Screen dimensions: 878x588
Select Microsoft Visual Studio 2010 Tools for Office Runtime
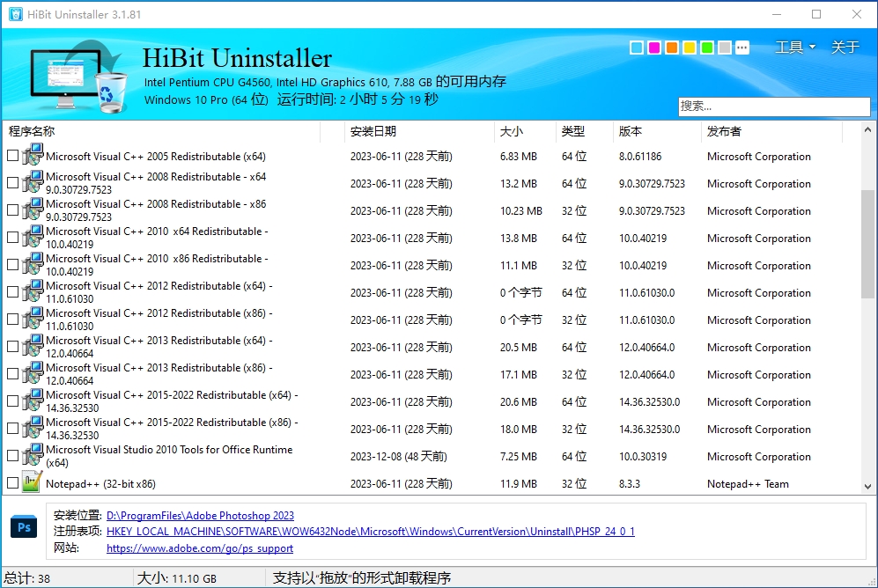[x=169, y=456]
